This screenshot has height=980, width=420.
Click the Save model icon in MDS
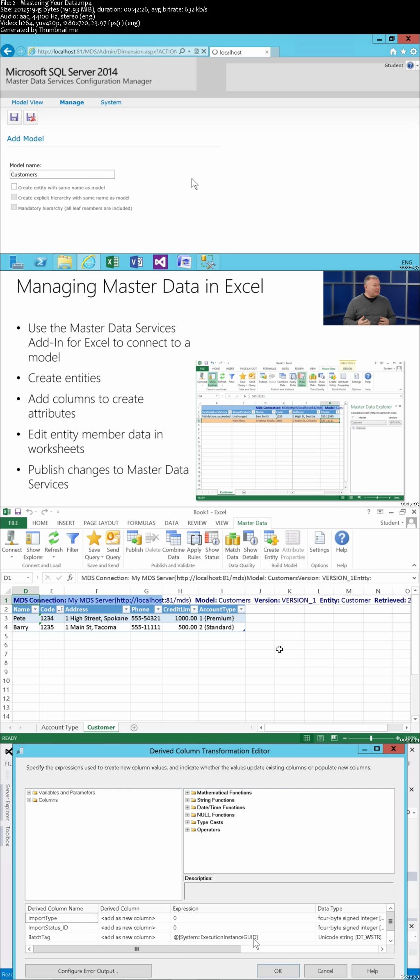(14, 117)
